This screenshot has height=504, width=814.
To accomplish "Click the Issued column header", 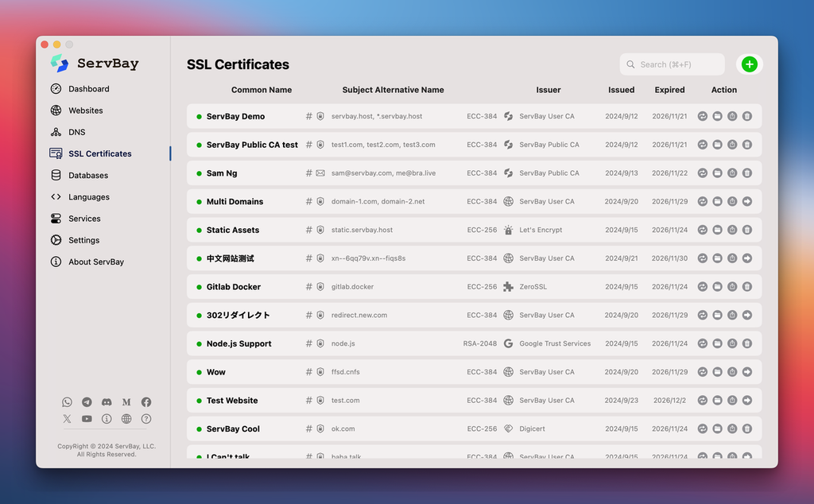I will pos(622,90).
